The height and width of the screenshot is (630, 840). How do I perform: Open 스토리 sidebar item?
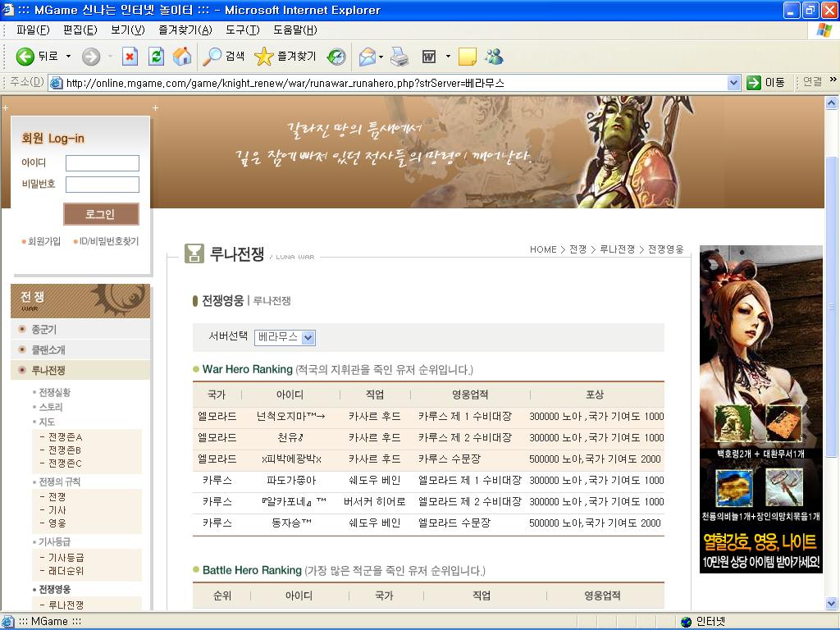pyautogui.click(x=51, y=407)
